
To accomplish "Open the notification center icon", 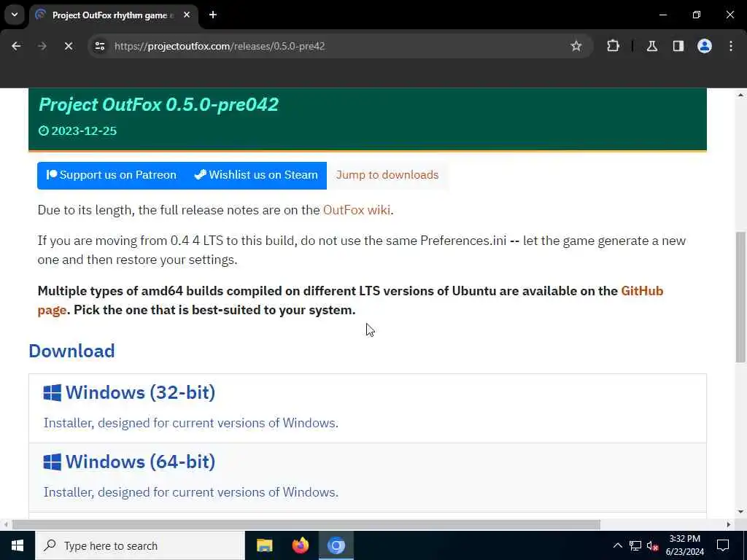I will click(x=723, y=545).
